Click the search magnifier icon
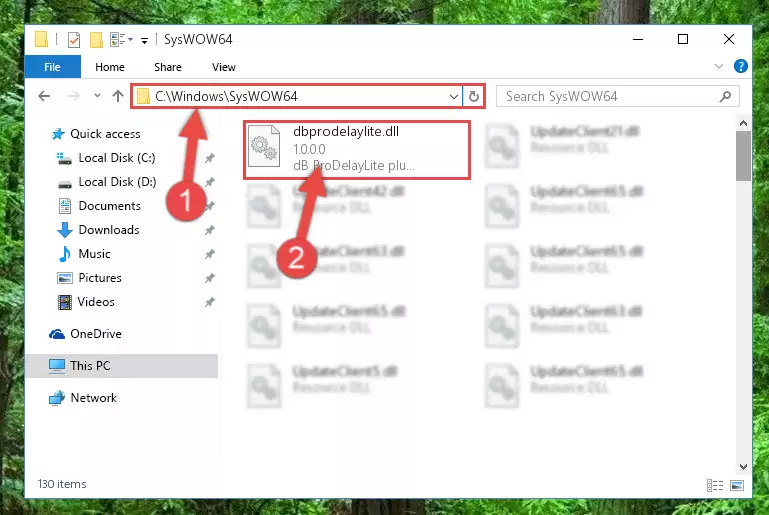The image size is (769, 515). click(x=725, y=97)
